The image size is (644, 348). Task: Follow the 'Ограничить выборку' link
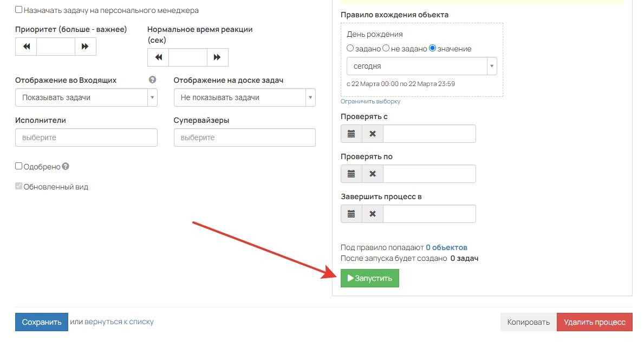pyautogui.click(x=370, y=101)
